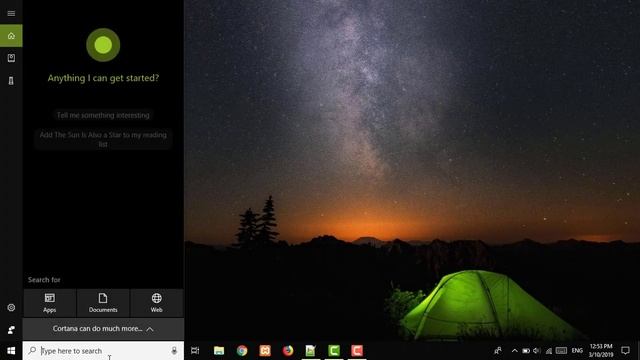Search for Apps
Image resolution: width=640 pixels, height=360 pixels.
pos(50,303)
